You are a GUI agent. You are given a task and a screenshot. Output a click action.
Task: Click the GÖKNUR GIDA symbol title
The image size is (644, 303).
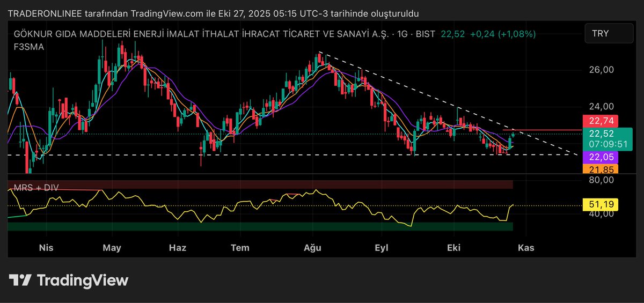point(202,34)
